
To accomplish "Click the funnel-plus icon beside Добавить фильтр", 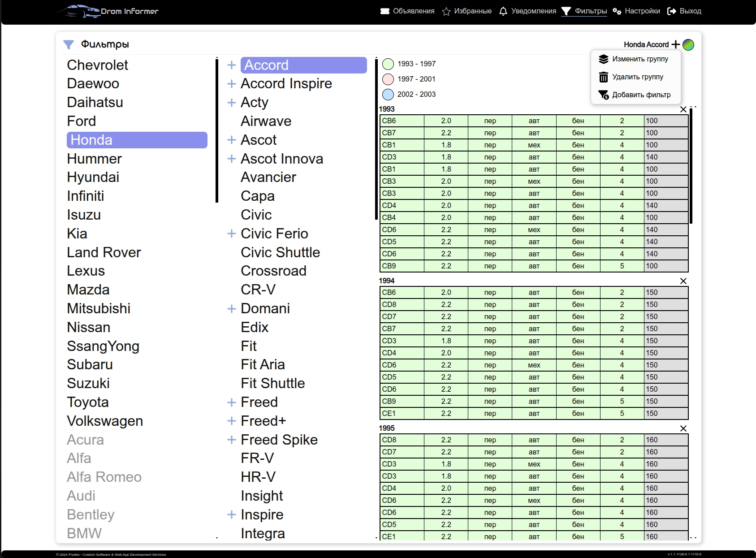I will pos(604,95).
